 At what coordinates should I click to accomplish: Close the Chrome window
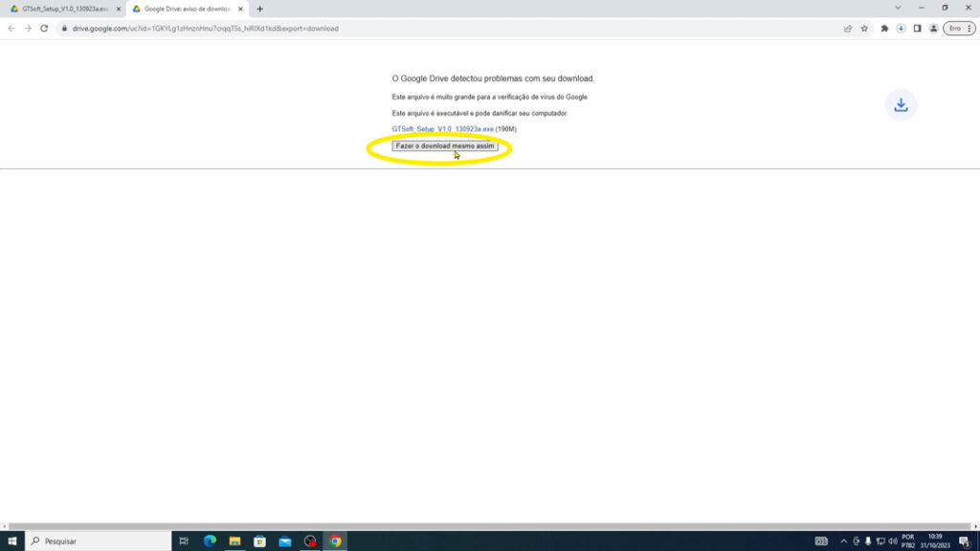tap(969, 8)
